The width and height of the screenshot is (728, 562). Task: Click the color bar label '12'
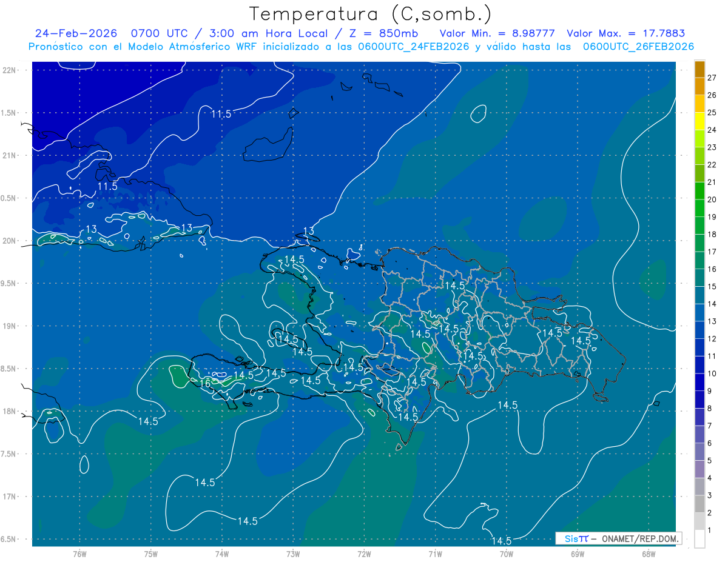(x=712, y=339)
